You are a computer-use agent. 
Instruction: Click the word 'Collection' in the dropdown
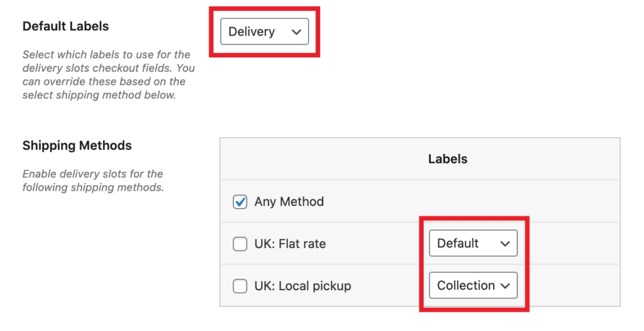click(465, 286)
